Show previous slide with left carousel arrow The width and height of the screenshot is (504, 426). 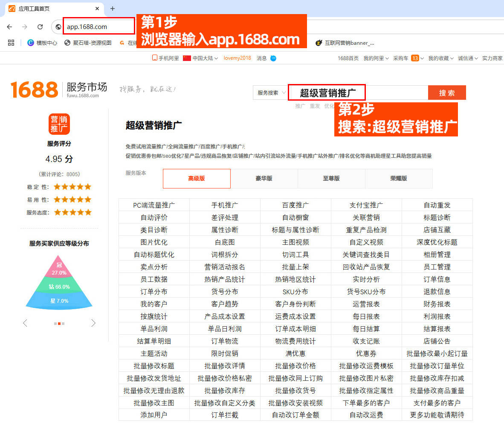coord(25,323)
